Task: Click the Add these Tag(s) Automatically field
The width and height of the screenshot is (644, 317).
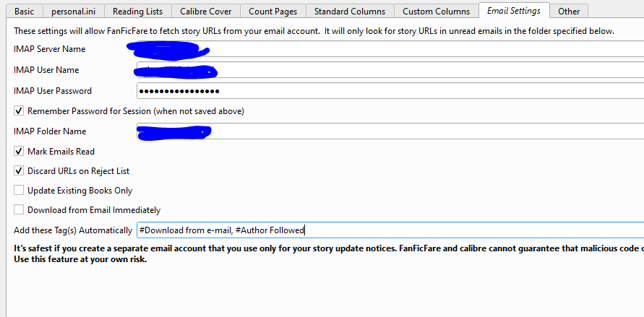Action: click(x=434, y=230)
